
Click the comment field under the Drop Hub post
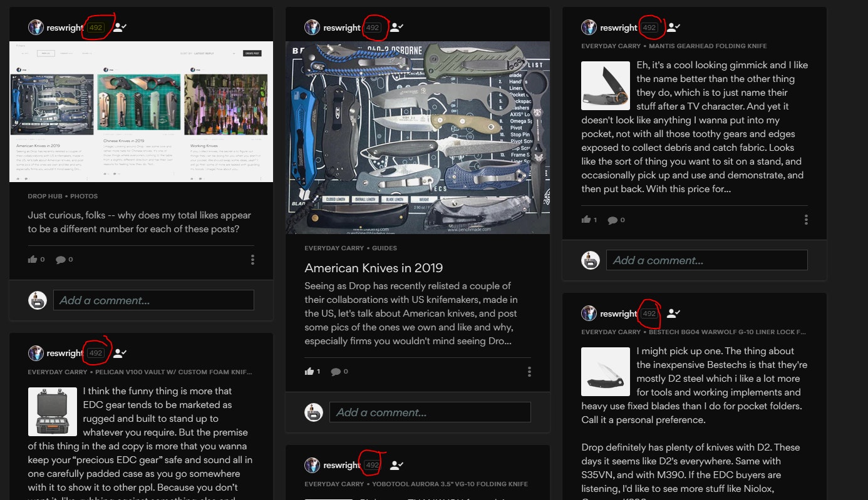153,300
